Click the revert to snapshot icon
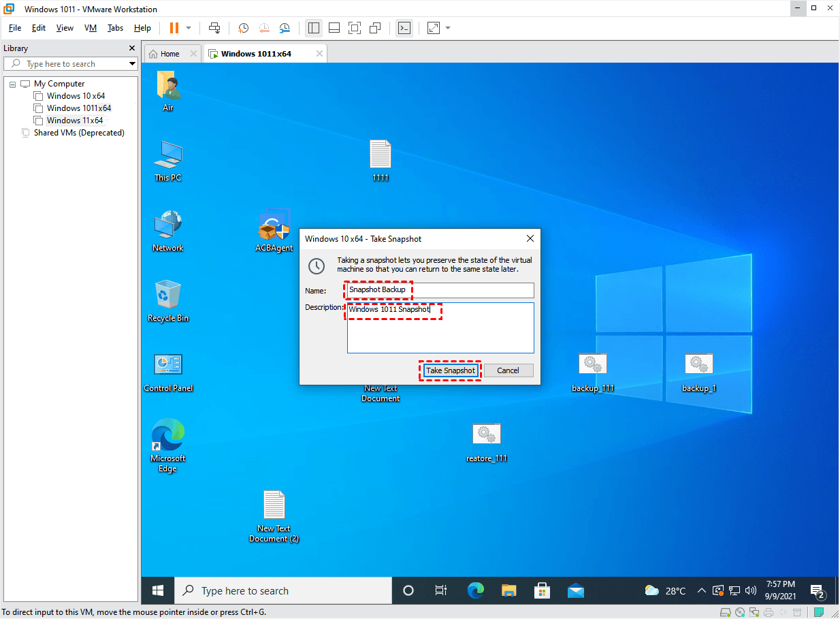 [264, 28]
